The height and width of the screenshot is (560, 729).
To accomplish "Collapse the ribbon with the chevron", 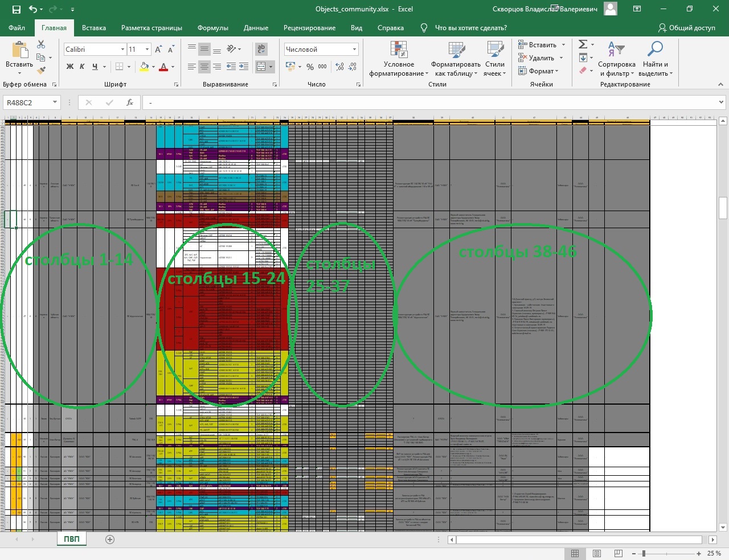I will pos(720,84).
